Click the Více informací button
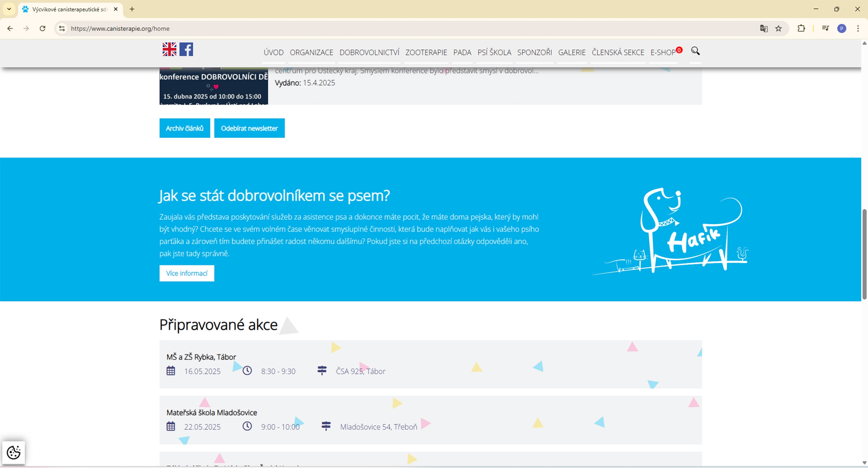868x468 pixels. coord(187,273)
